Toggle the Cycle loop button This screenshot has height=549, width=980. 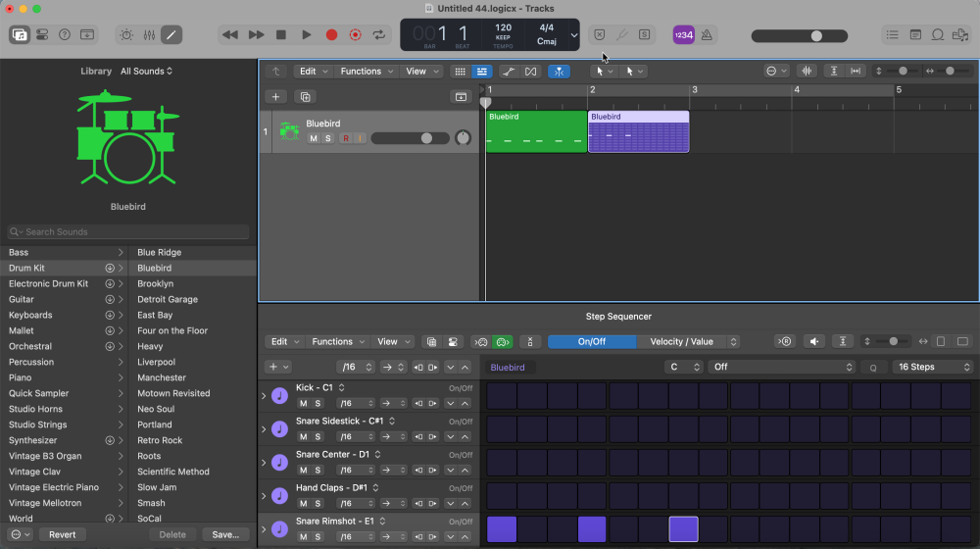(x=379, y=34)
